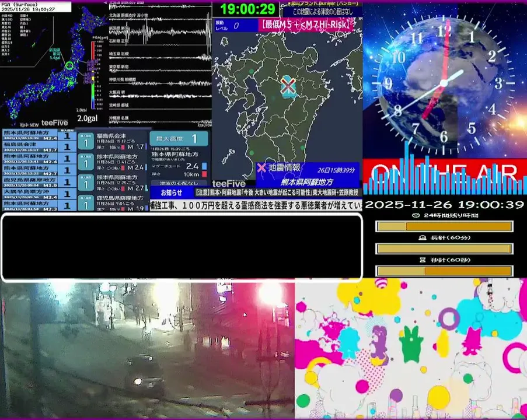Click the epicenter X marker on Kyushu map
527x420 pixels.
pos(288,86)
